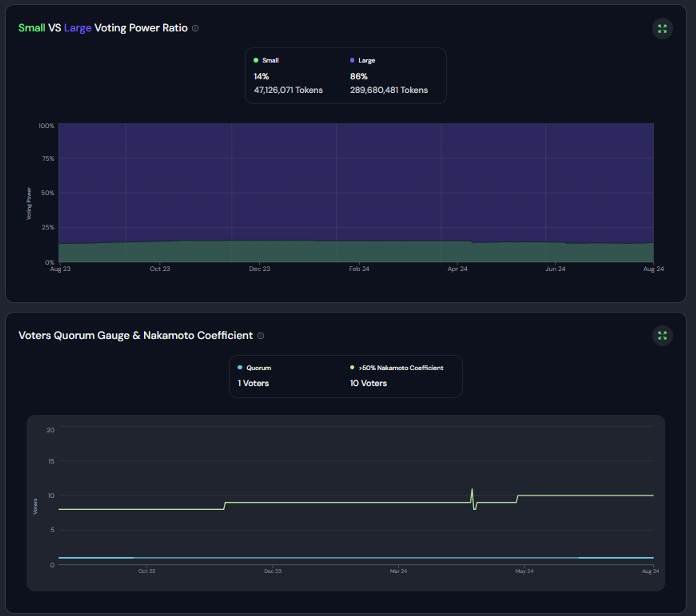This screenshot has width=696, height=616.
Task: Click the 10 Voters coefficient value
Action: click(x=368, y=383)
